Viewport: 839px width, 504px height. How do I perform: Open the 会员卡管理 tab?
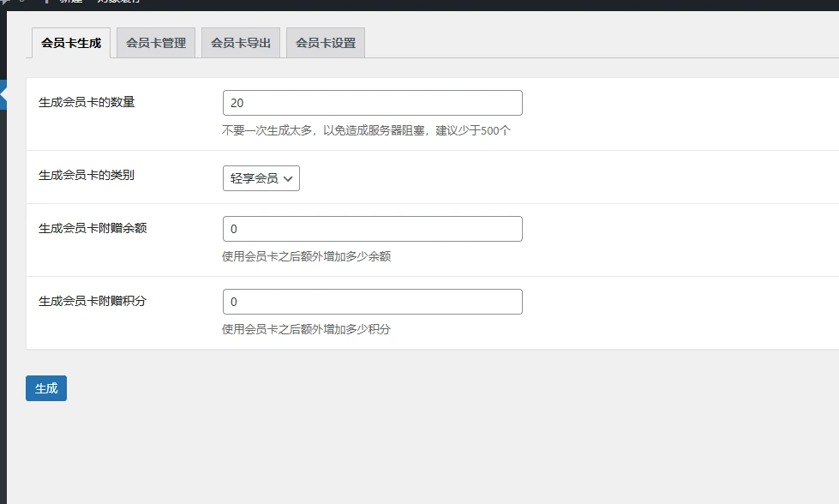pyautogui.click(x=156, y=43)
